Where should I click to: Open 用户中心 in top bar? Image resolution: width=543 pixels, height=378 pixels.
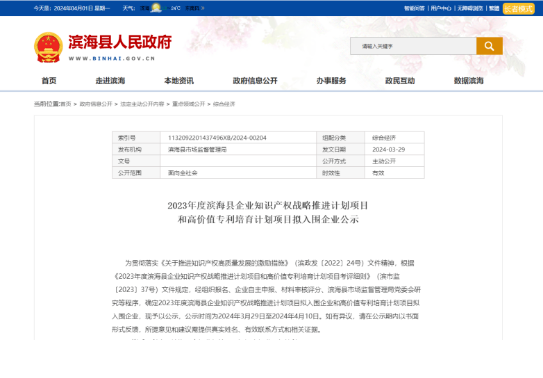441,8
